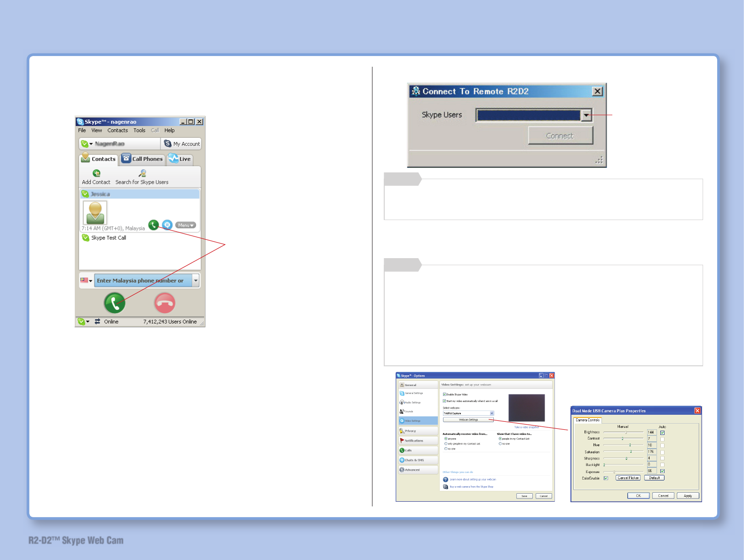Toggle the Exposure Auto checkbox

pos(662,471)
